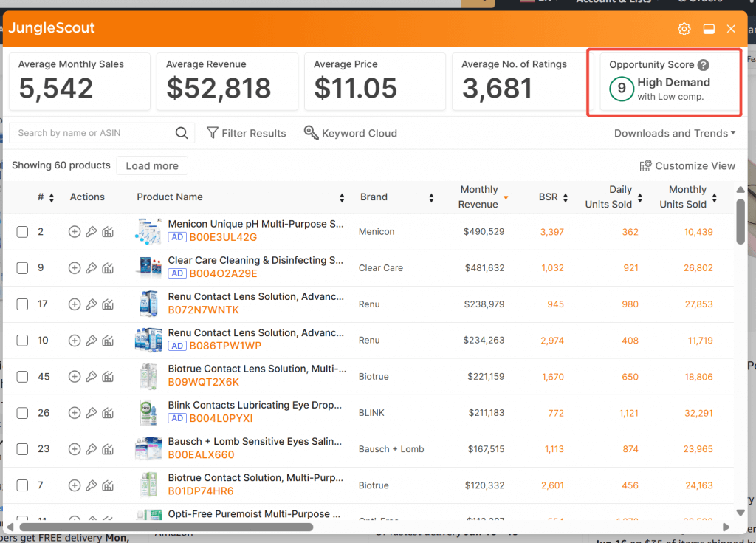Viewport: 756px width, 543px height.
Task: Click the Menicon product thumbnail
Action: coord(148,231)
